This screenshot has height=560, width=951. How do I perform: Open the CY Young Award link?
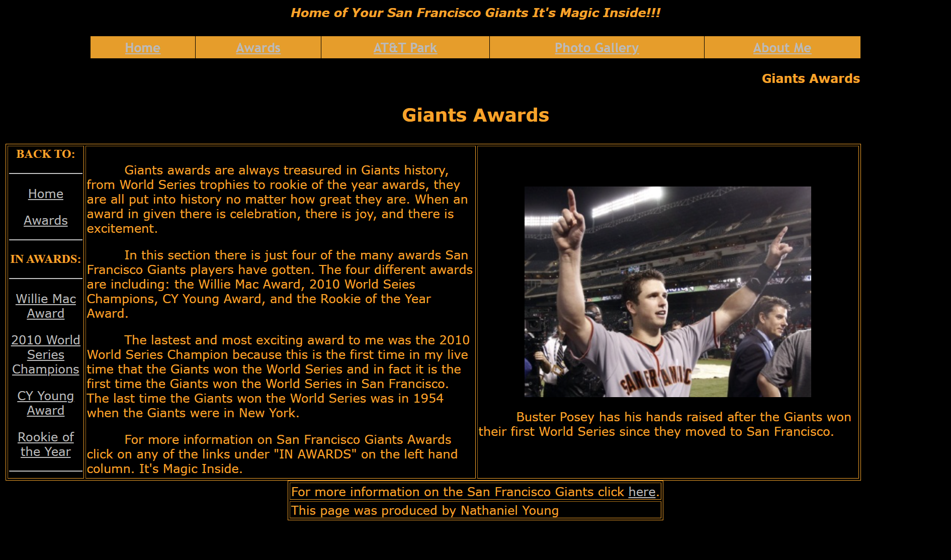click(x=45, y=403)
